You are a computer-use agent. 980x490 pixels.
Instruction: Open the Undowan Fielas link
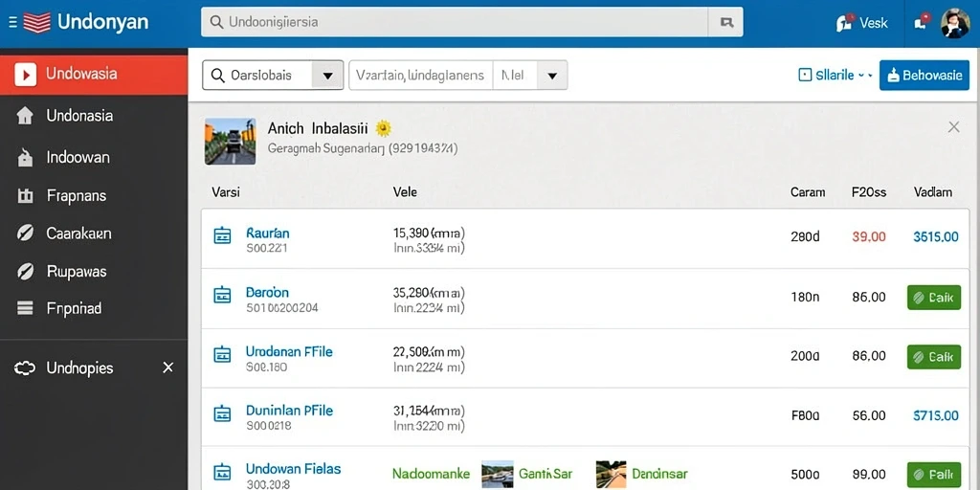[x=293, y=469]
